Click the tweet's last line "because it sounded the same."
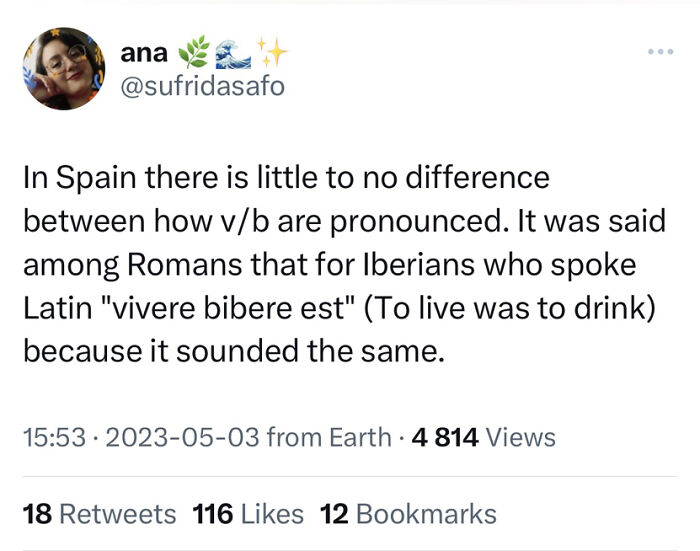This screenshot has height=551, width=700. pos(232,352)
